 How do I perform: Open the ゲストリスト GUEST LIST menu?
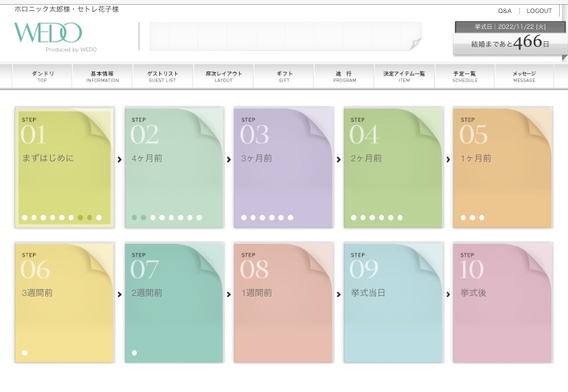(163, 76)
